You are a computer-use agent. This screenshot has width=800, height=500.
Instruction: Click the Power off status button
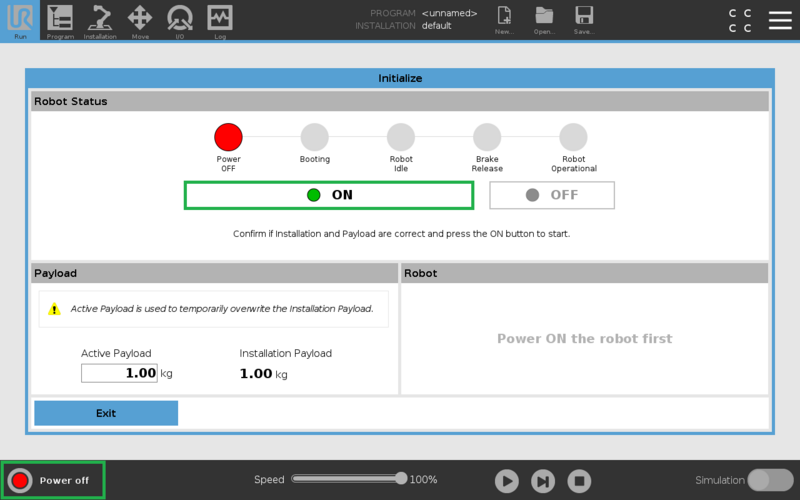click(x=53, y=480)
